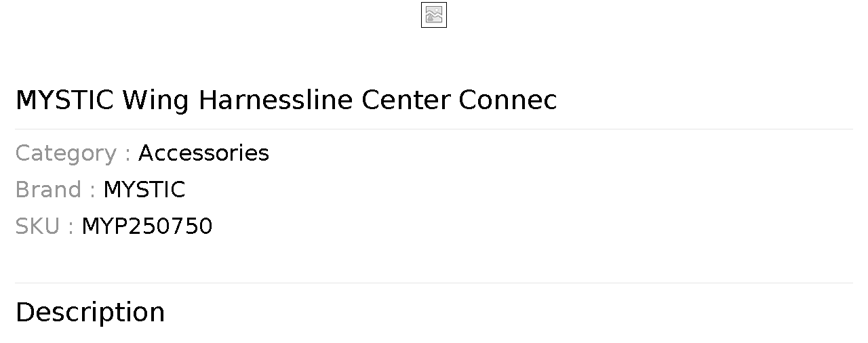This screenshot has height=343, width=868.
Task: Click the truncated word Connec in title
Action: 507,100
